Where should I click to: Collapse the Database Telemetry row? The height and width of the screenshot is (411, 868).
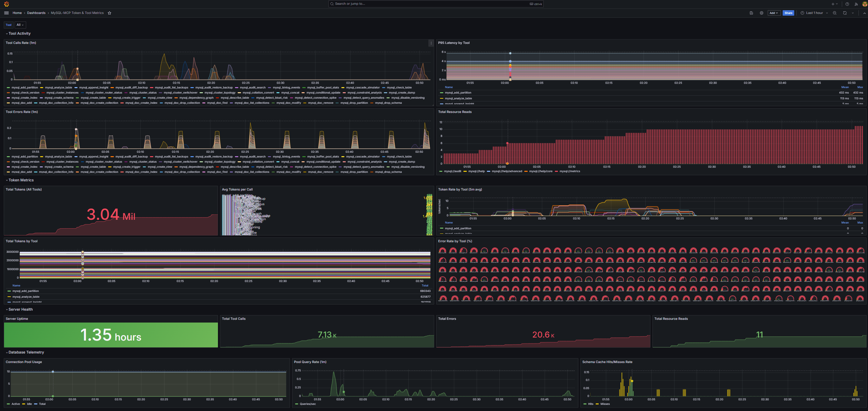point(25,352)
